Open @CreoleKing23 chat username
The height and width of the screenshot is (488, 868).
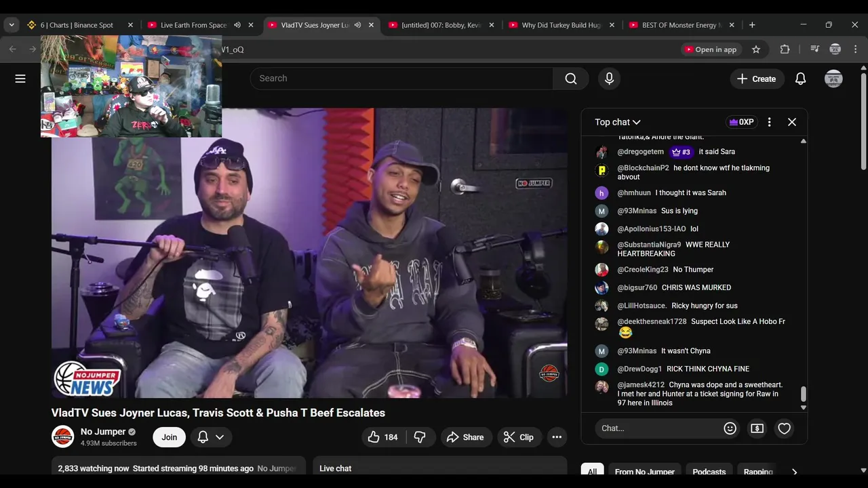click(642, 270)
